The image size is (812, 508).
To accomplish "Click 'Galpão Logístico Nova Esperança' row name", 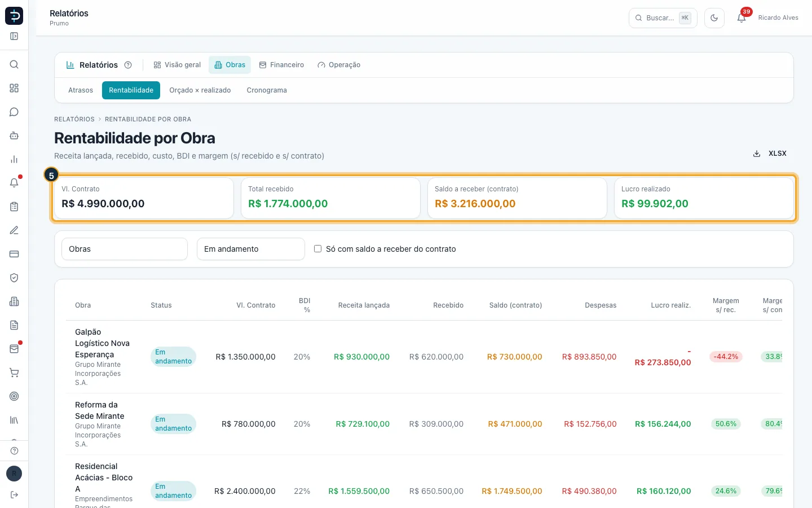I will coord(102,343).
